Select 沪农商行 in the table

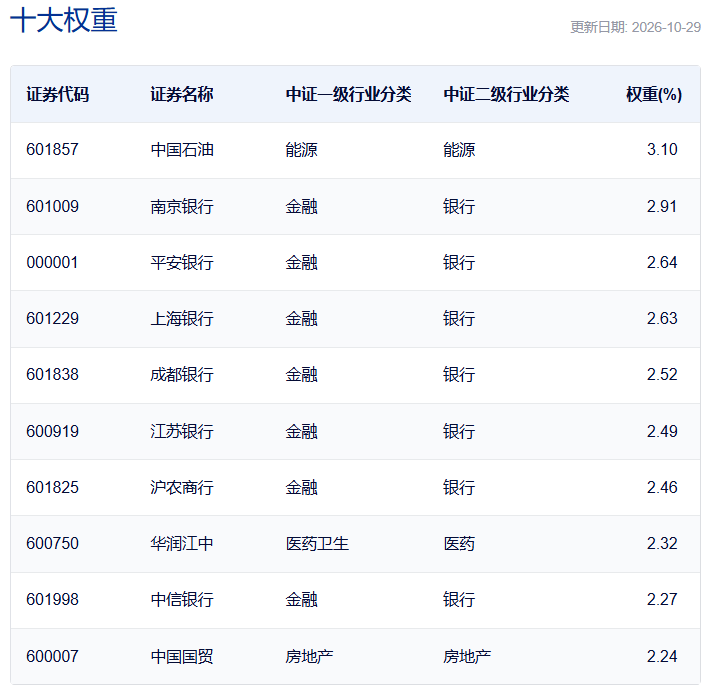click(x=182, y=487)
